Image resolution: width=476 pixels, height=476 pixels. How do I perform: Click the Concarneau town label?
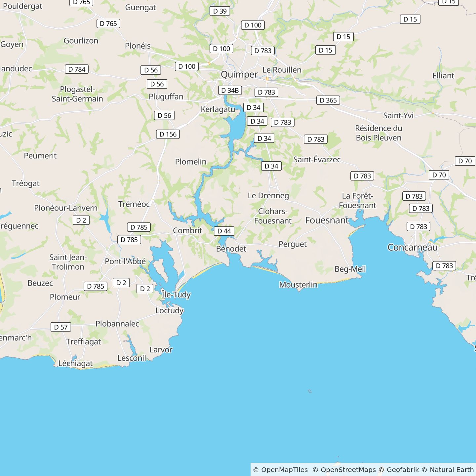412,247
